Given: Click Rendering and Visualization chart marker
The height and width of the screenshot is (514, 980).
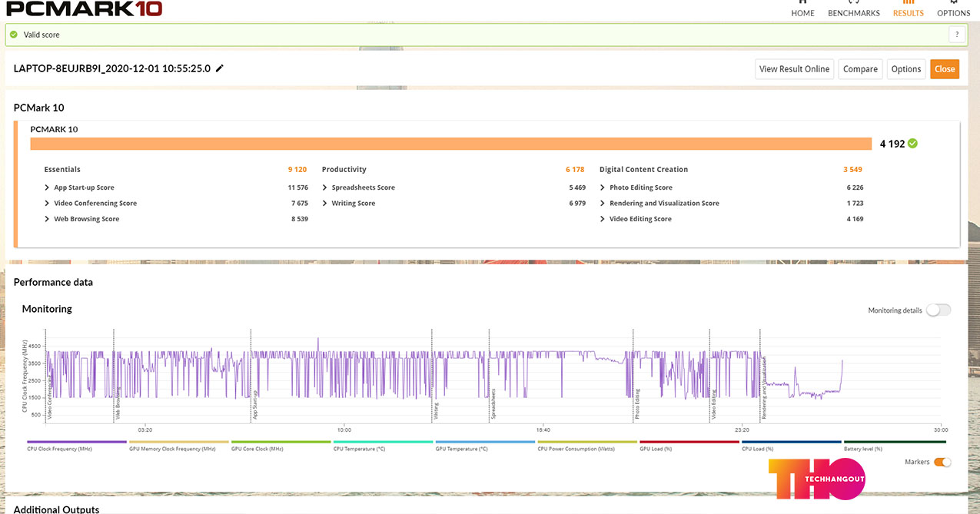Looking at the screenshot, I should click(x=764, y=386).
